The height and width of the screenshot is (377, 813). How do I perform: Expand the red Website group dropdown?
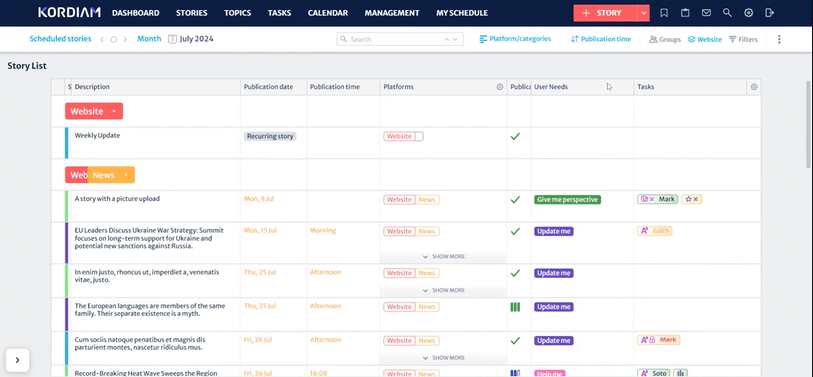coord(114,111)
